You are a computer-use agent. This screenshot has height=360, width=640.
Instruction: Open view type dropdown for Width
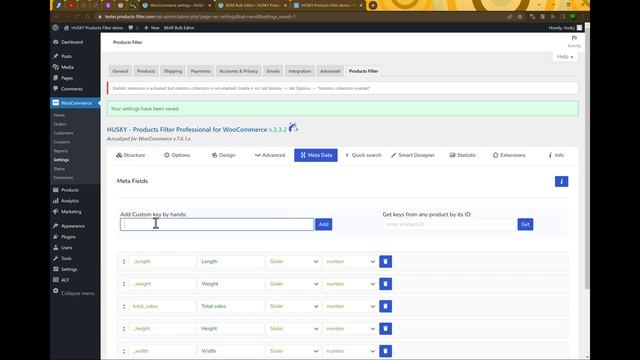(293, 351)
